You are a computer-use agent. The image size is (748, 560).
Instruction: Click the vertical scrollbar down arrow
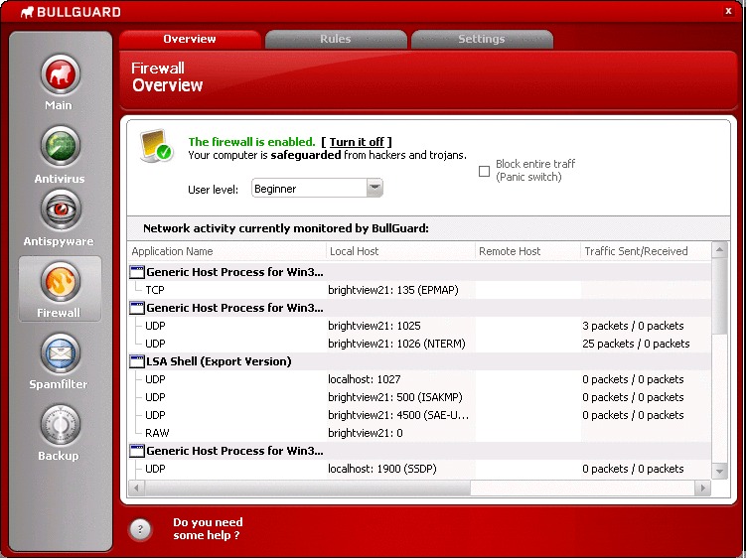[719, 472]
